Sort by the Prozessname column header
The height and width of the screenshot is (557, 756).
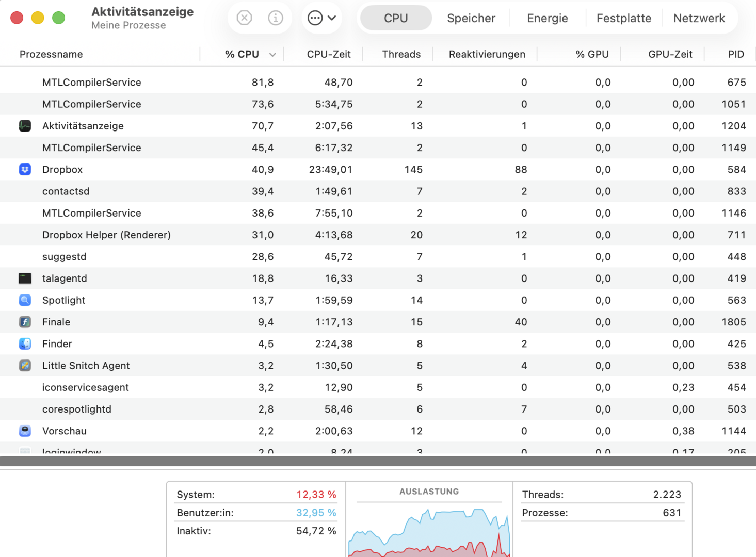coord(51,54)
